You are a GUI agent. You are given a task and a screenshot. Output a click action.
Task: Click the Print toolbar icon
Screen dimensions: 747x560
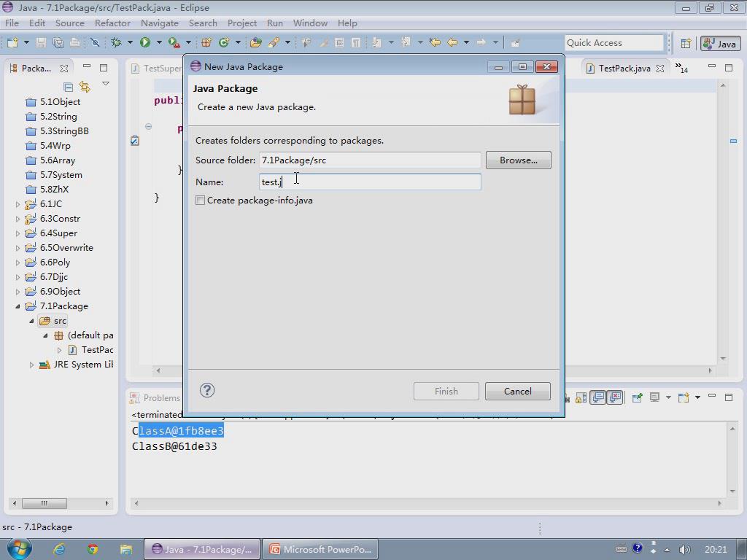point(75,43)
